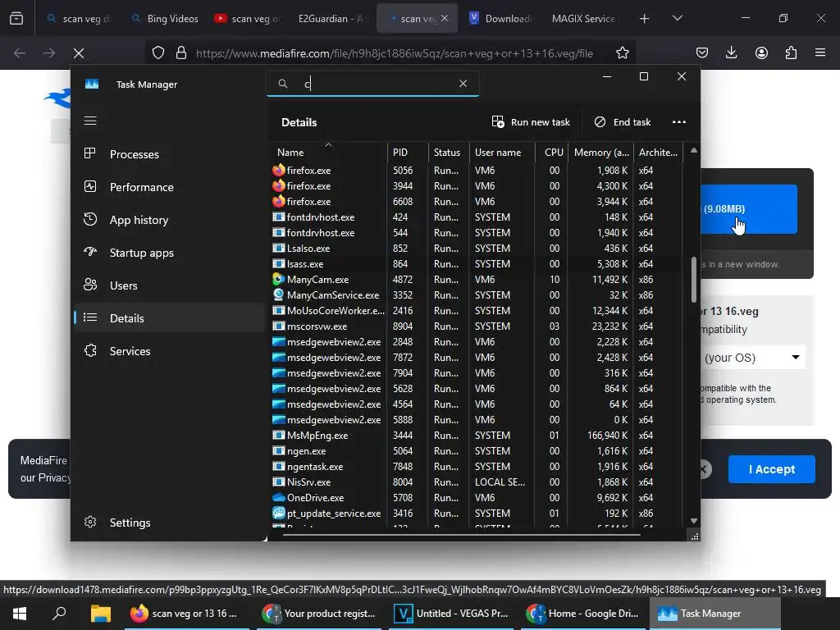Expand the list all tabs dropdown

(677, 19)
